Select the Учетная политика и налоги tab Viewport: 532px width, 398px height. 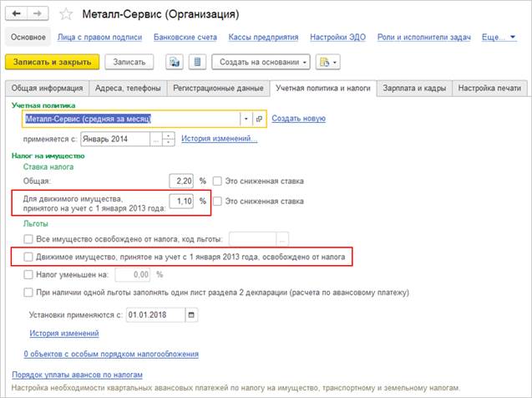point(323,89)
